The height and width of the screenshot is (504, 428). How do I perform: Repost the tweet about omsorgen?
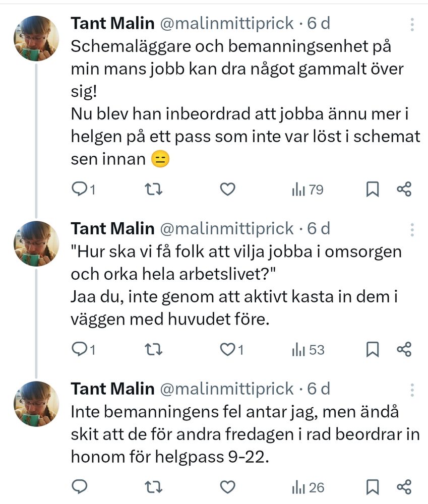(x=153, y=349)
